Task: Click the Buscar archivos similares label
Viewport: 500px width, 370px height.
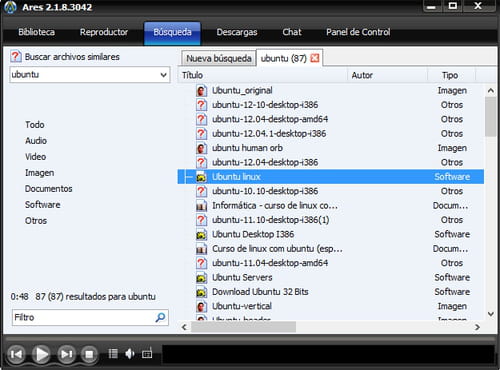Action: (72, 57)
